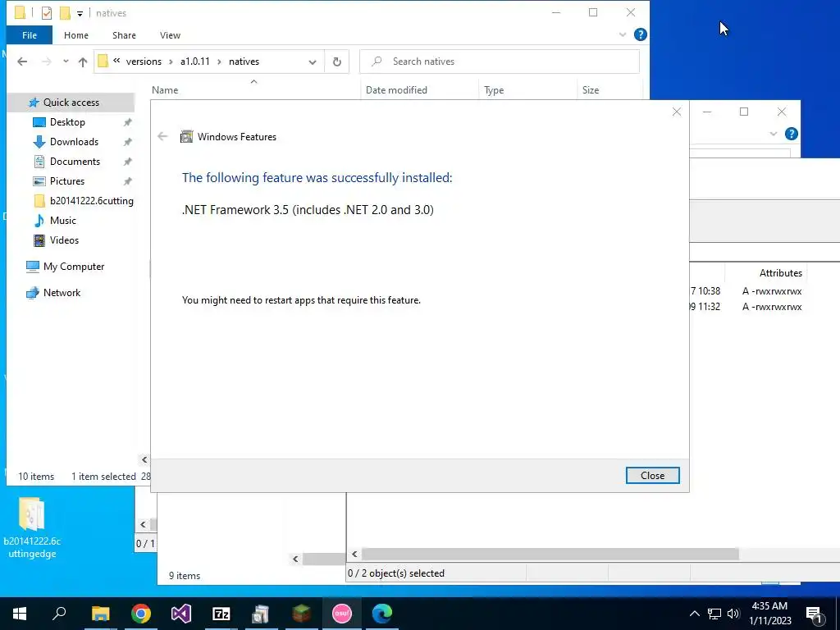Open the File tab in Explorer ribbon
This screenshot has height=630, width=840.
(x=30, y=34)
